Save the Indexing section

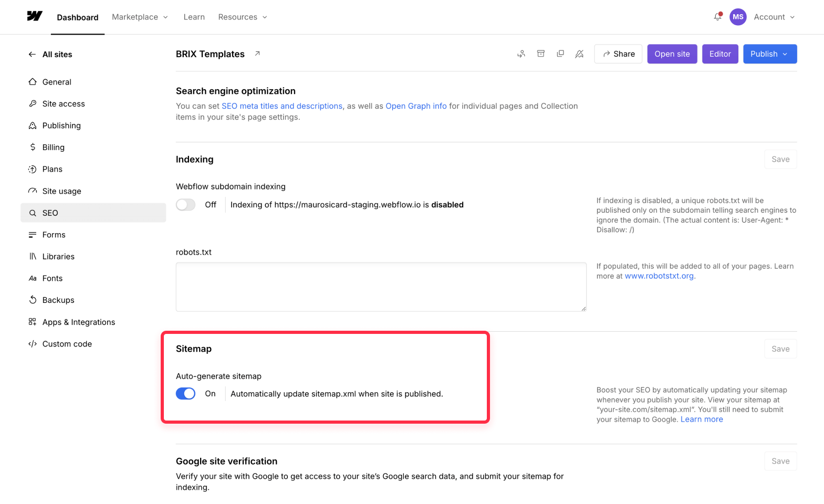780,159
